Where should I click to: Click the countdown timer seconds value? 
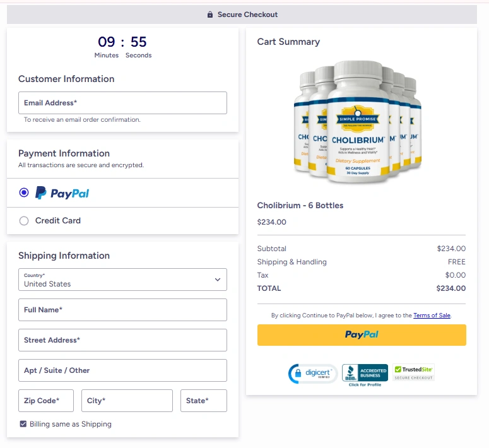coord(138,42)
